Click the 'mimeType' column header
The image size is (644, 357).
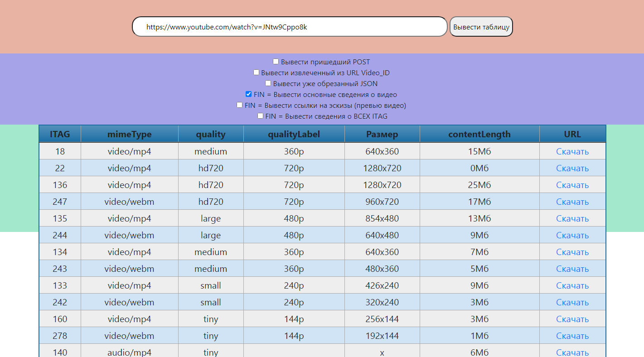(130, 134)
